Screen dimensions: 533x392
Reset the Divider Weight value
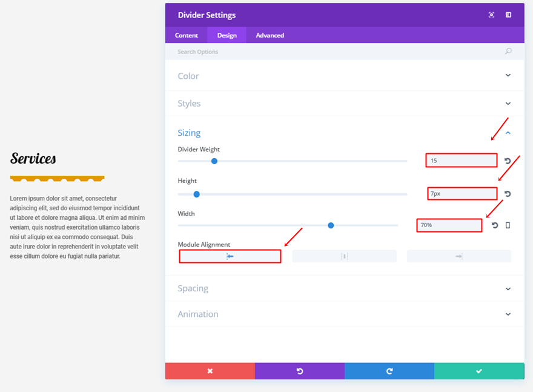point(508,161)
